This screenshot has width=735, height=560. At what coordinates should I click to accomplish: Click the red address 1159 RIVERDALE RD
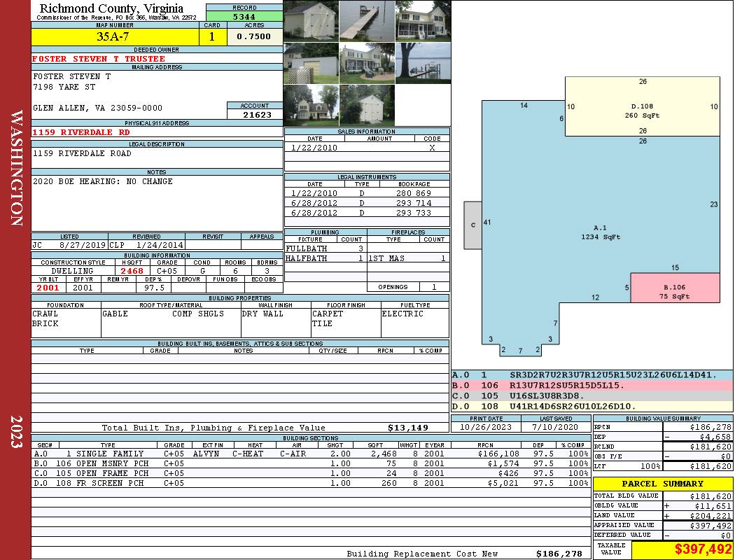pos(81,132)
